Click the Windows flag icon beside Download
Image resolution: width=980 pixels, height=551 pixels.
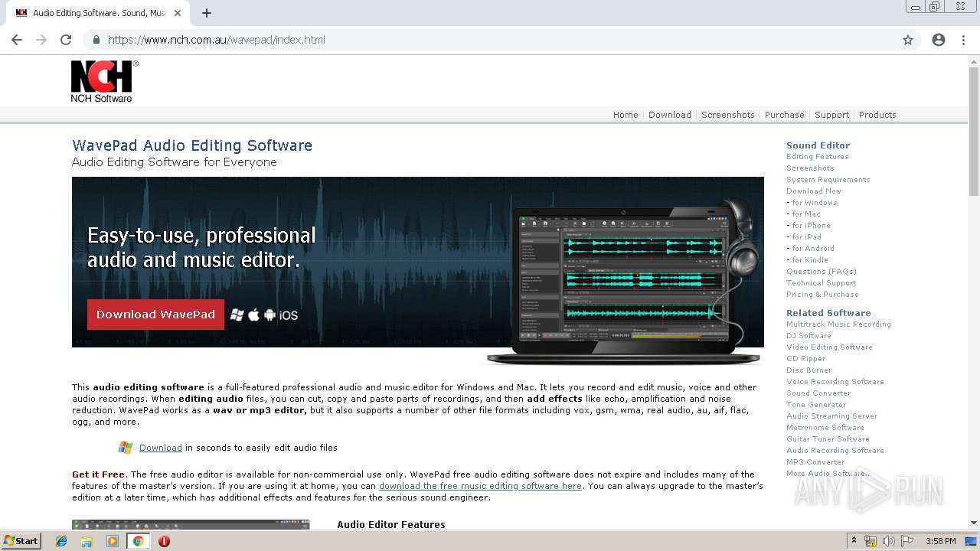[126, 448]
